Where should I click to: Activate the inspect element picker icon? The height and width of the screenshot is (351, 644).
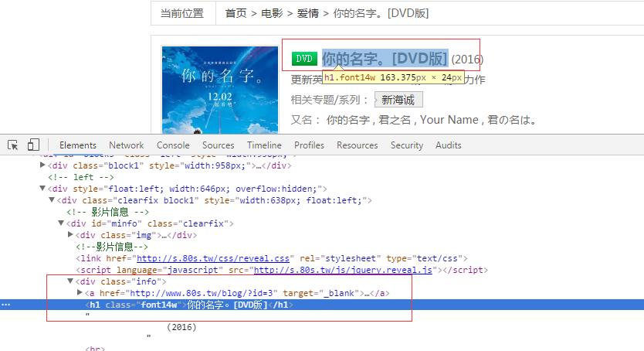(x=12, y=145)
